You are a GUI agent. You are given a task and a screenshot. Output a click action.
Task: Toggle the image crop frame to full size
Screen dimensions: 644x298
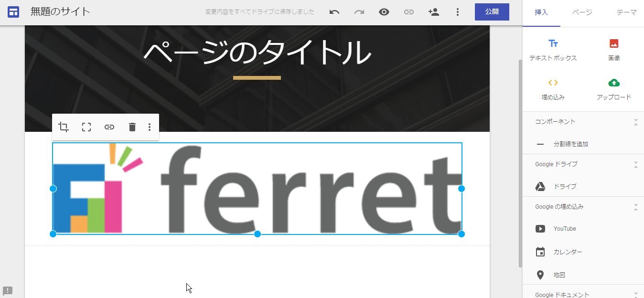[x=86, y=127]
